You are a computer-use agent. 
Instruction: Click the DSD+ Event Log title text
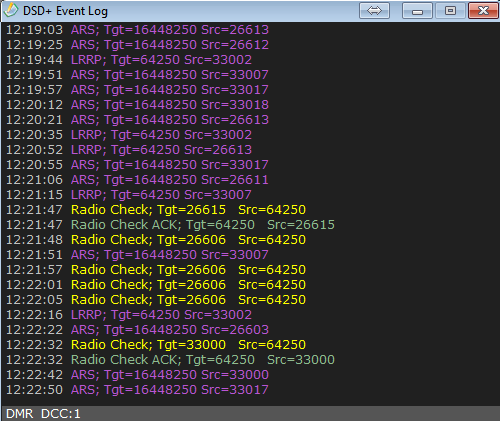point(65,11)
